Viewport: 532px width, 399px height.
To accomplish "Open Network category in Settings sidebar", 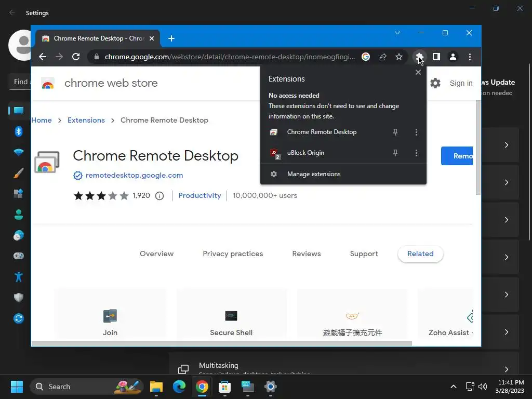I will (x=19, y=152).
